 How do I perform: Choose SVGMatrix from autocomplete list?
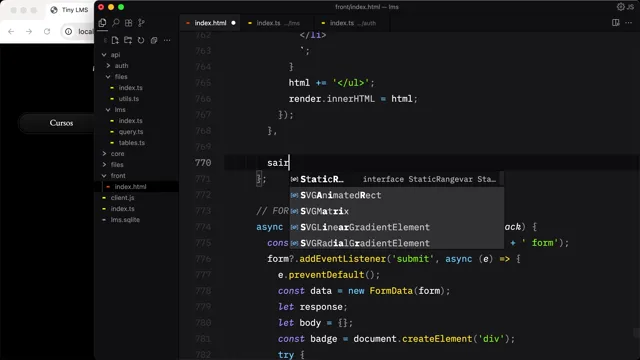(396, 211)
